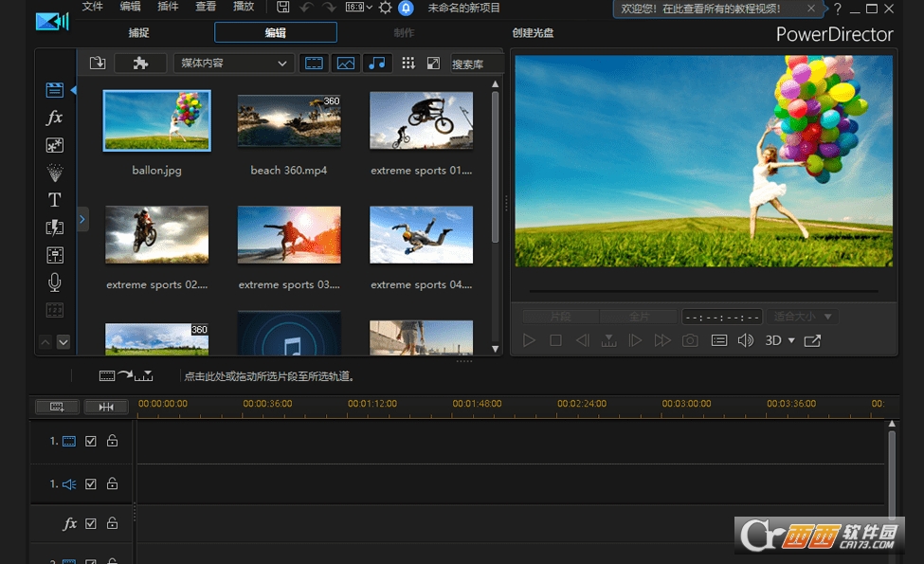Click the Redo arrow icon
This screenshot has height=564, width=924.
click(x=329, y=8)
